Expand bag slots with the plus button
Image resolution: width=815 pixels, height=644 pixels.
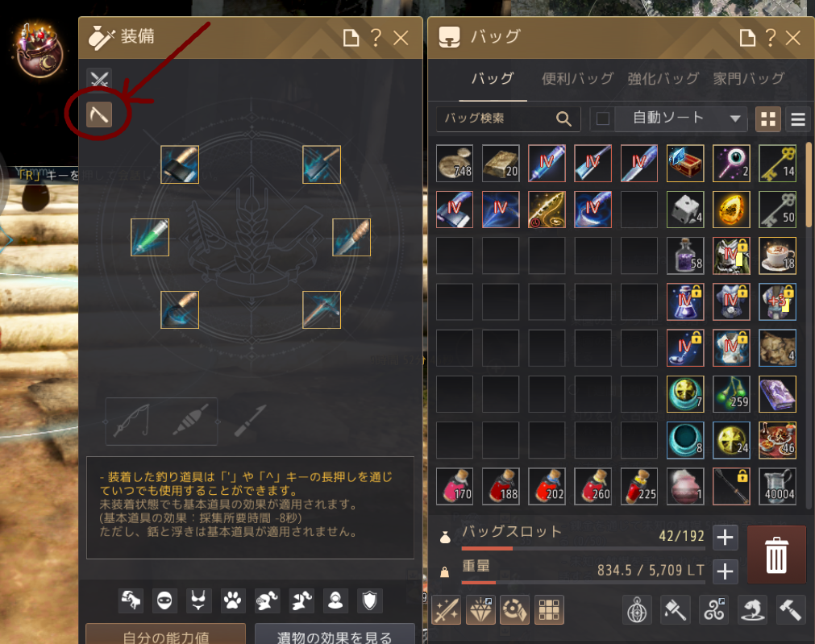point(725,538)
